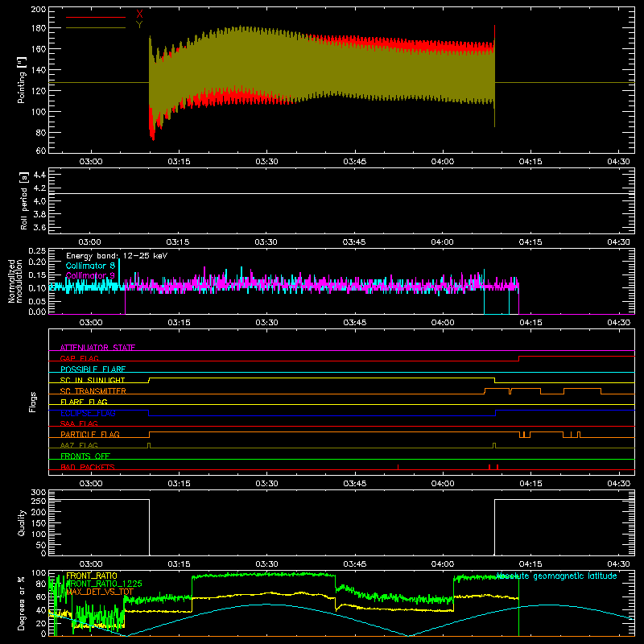Click the magenta 'Collimator 9' legend label

point(90,275)
